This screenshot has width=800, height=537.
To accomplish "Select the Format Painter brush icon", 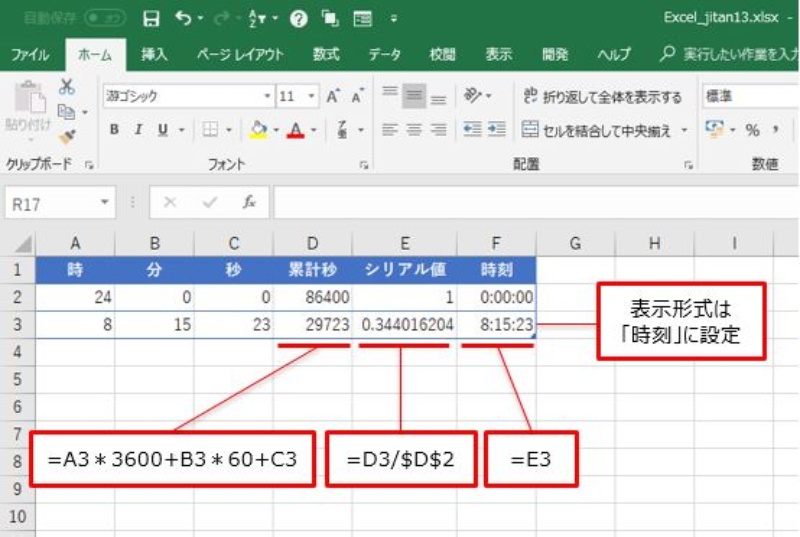I will 67,135.
